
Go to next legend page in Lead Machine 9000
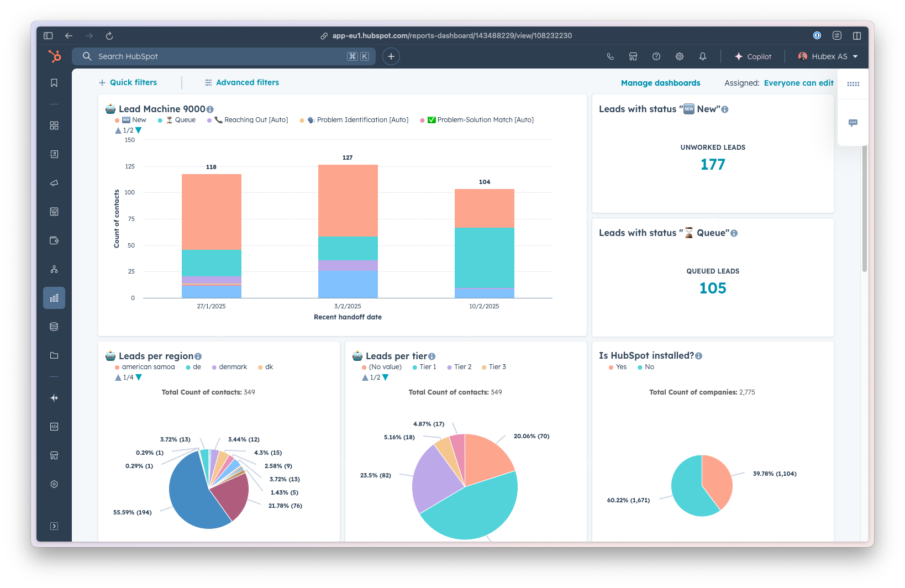[x=139, y=130]
